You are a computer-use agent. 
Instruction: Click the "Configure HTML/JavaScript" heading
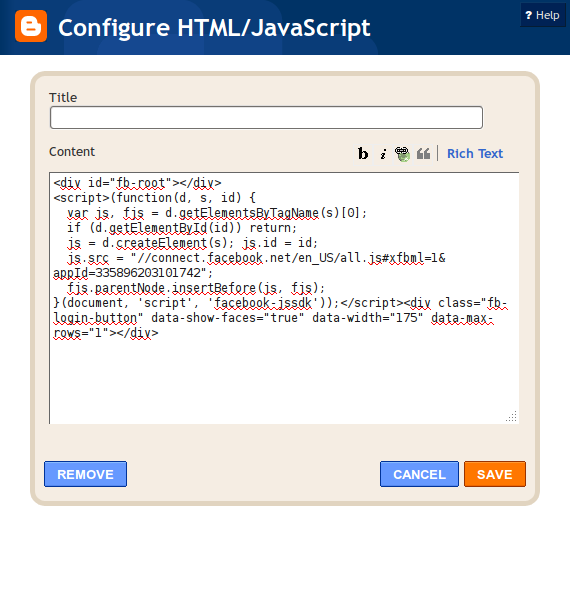(214, 28)
